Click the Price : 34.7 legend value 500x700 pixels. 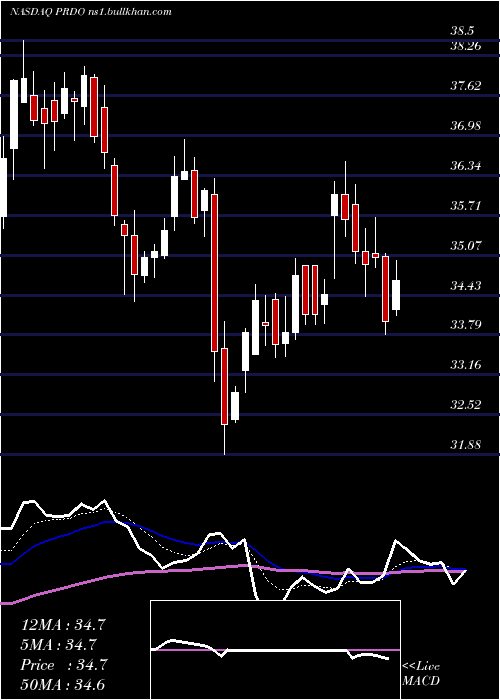pos(63,665)
